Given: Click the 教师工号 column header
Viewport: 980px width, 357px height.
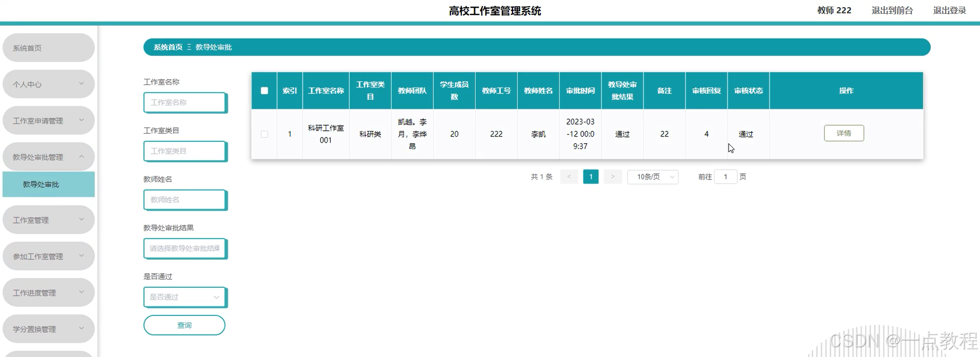Looking at the screenshot, I should click(496, 91).
